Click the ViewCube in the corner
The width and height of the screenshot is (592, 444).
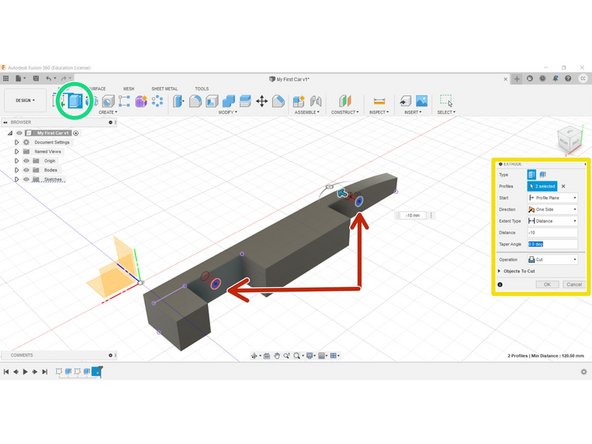(570, 140)
